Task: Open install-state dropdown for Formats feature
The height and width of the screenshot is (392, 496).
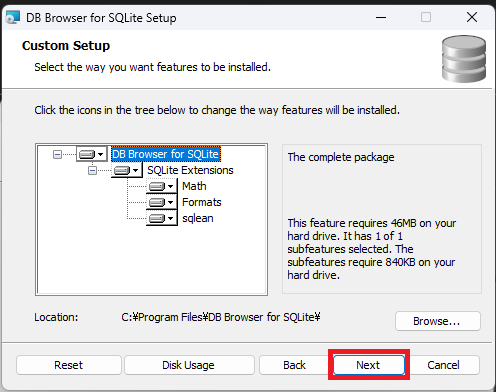Action: [x=162, y=202]
